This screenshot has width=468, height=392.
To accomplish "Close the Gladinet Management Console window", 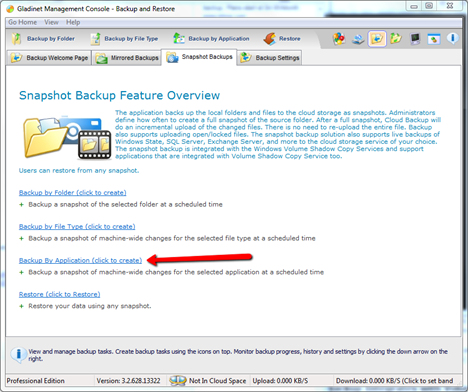I will pos(449,6).
